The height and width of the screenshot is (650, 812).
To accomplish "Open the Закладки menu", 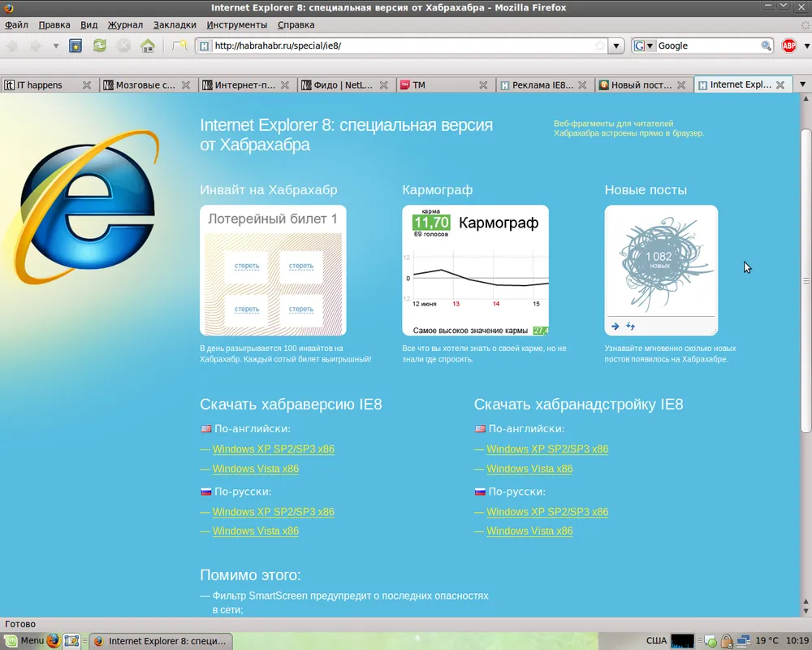I will click(x=175, y=25).
